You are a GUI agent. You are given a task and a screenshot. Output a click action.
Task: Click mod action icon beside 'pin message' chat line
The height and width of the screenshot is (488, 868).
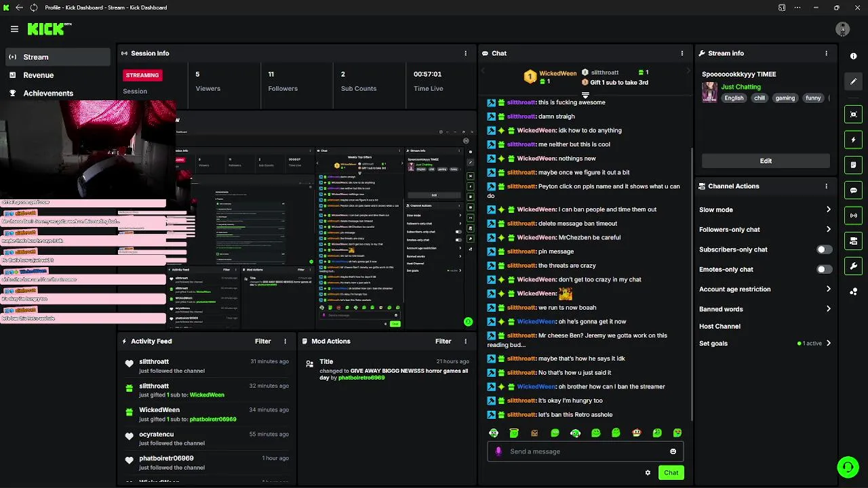(x=492, y=251)
